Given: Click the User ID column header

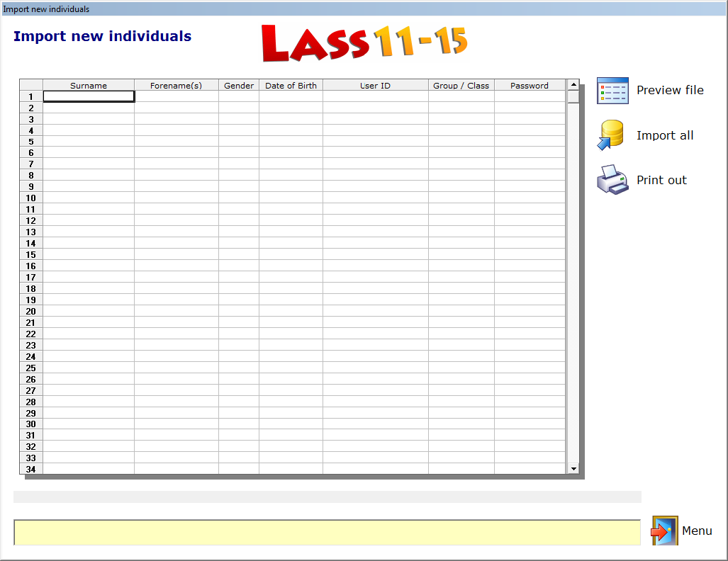Looking at the screenshot, I should coord(376,86).
